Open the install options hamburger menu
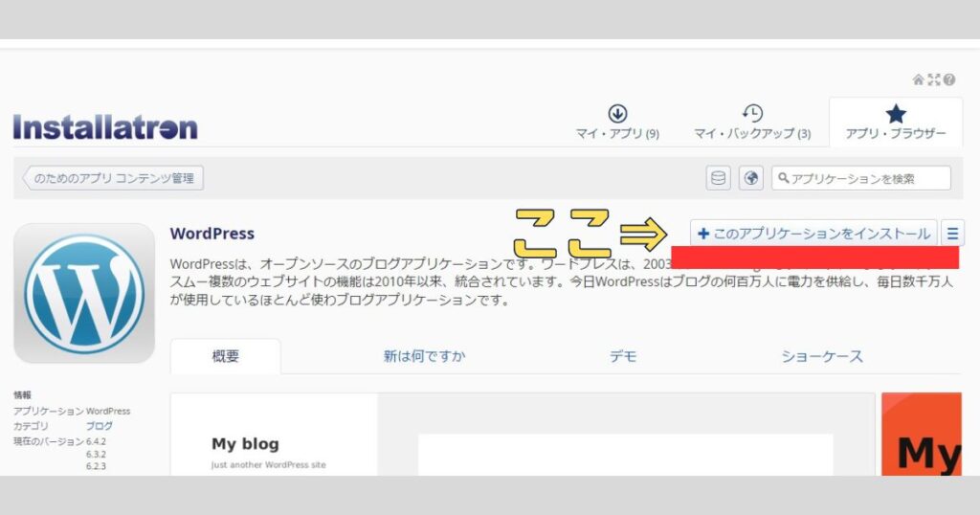Screen dimensions: 980x515 [x=952, y=234]
